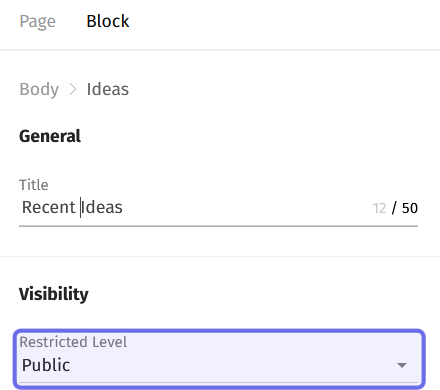Place cursor on the word Recent
This screenshot has width=440, height=390.
(x=49, y=207)
